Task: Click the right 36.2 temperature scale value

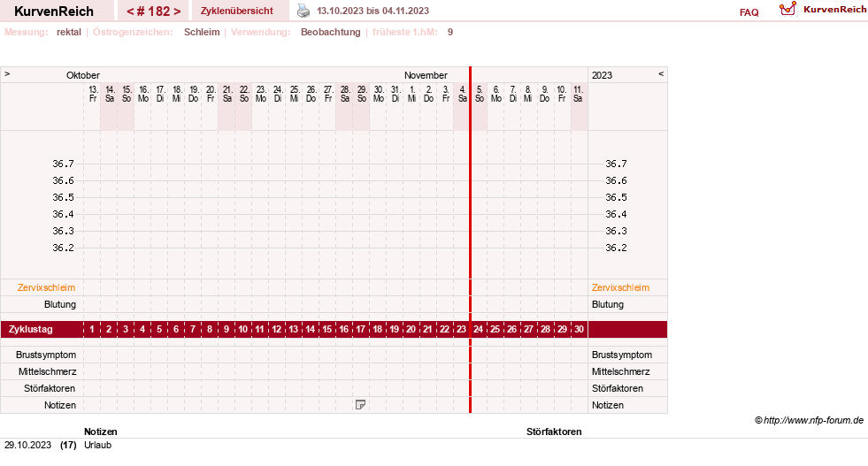Action: pos(616,248)
